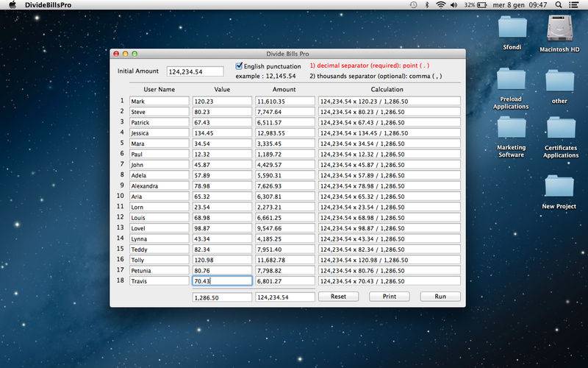Toggle the English punctuation checkbox

(239, 66)
